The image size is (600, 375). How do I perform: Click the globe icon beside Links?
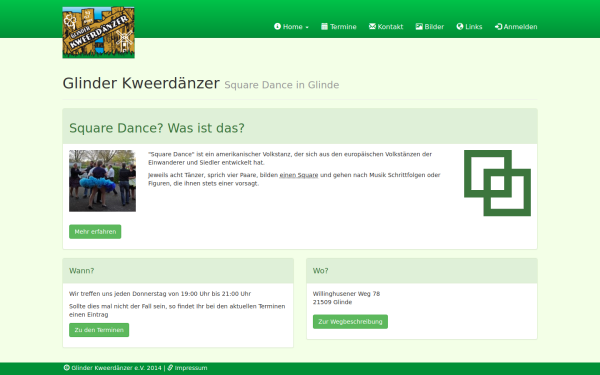coord(460,26)
